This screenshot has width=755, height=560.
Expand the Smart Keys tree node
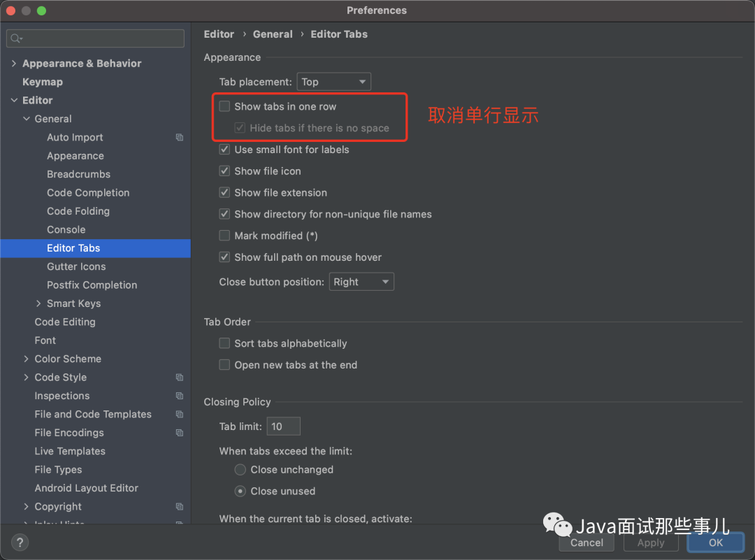coord(38,303)
